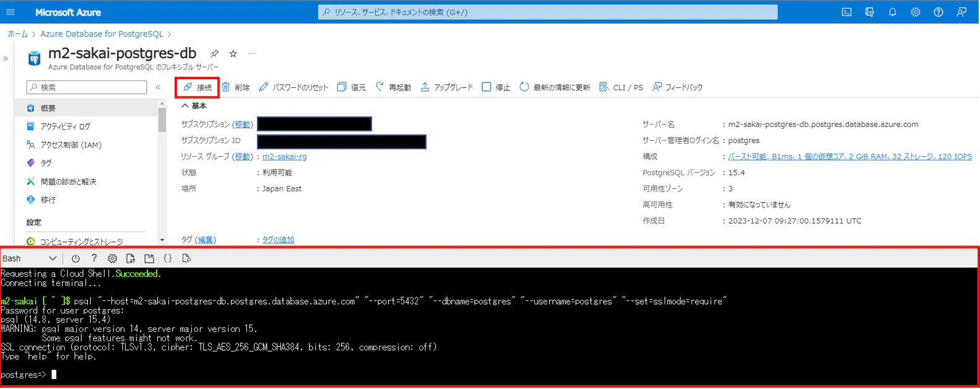The image size is (980, 389).
Task: Open the CLI / PS toolbar option
Action: (621, 87)
